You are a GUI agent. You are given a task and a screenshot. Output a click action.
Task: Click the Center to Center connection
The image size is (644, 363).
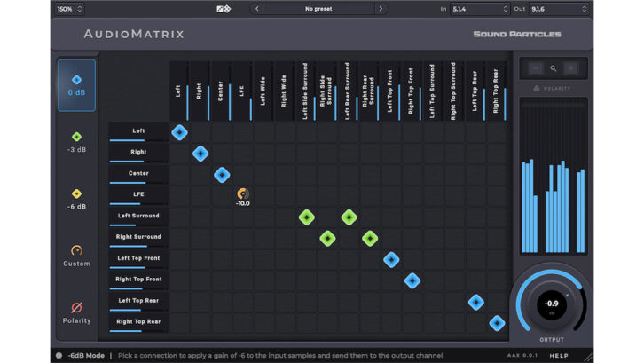(x=222, y=175)
